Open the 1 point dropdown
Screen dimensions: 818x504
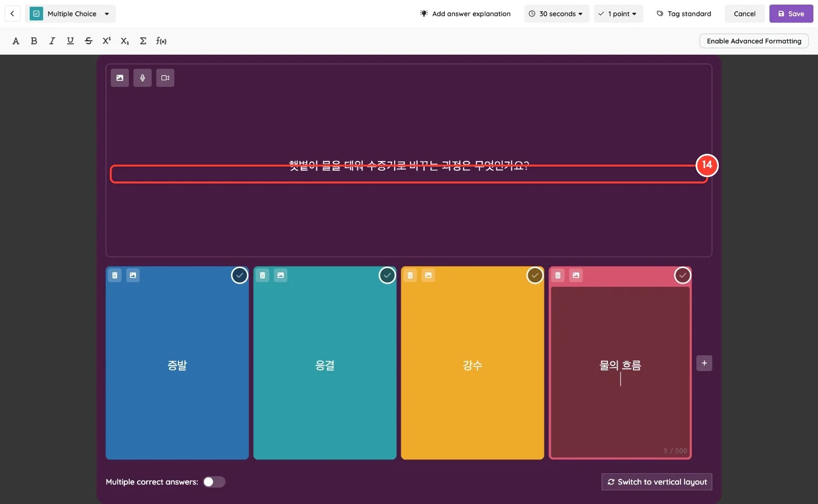tap(618, 14)
